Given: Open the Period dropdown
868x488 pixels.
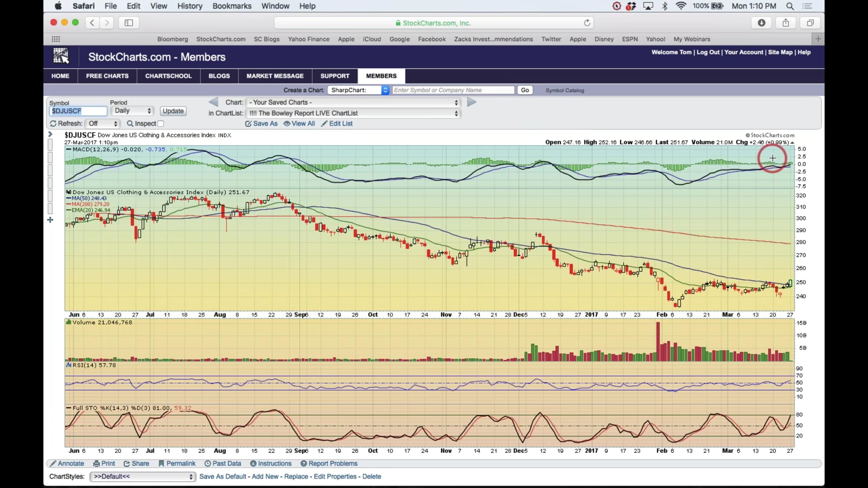Looking at the screenshot, I should tap(132, 111).
